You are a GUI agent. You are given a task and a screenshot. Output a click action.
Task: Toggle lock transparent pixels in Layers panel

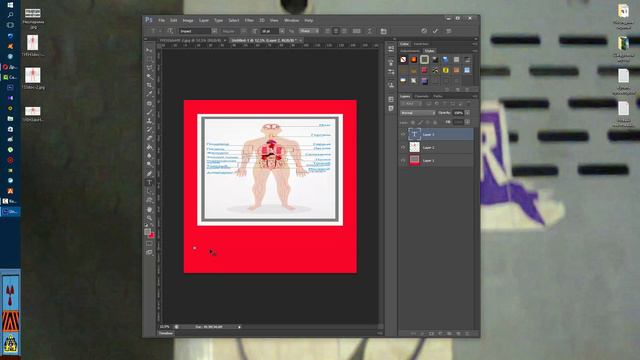[x=413, y=122]
